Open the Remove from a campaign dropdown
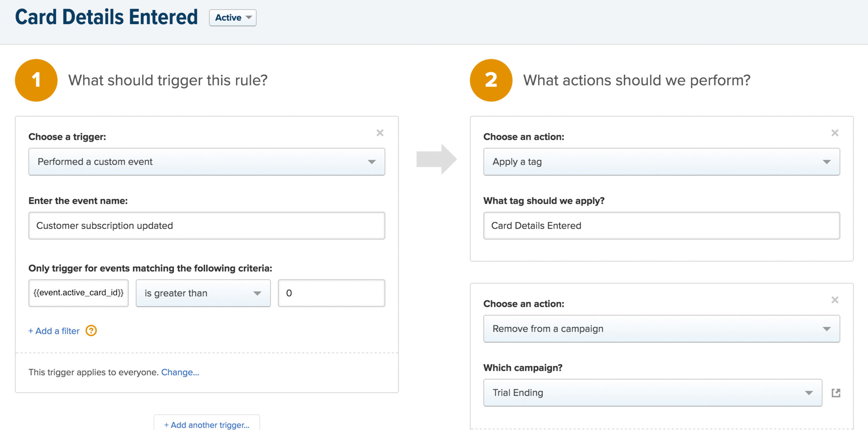 (661, 329)
